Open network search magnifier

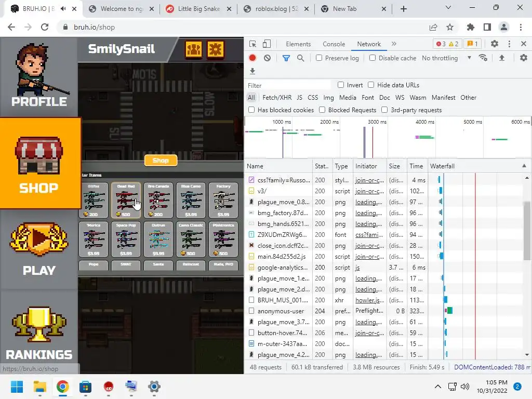[301, 58]
